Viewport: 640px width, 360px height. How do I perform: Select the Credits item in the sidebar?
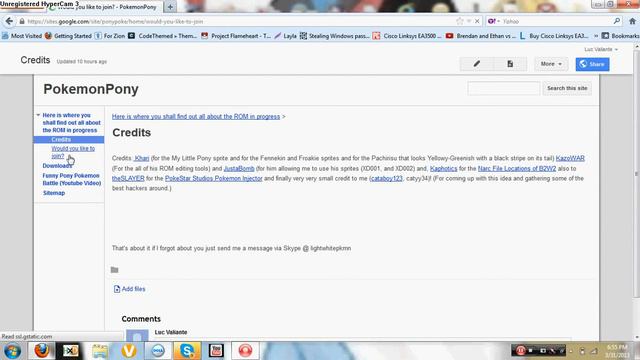tap(61, 140)
